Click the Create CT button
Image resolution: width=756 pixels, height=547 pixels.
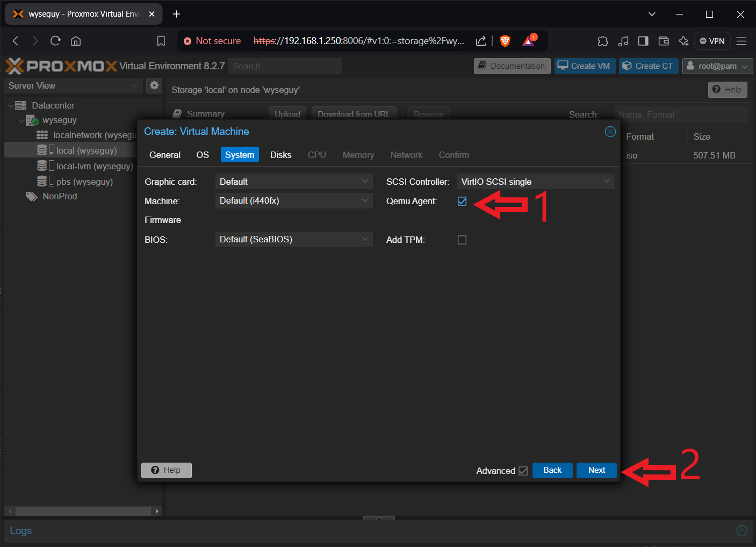click(649, 66)
